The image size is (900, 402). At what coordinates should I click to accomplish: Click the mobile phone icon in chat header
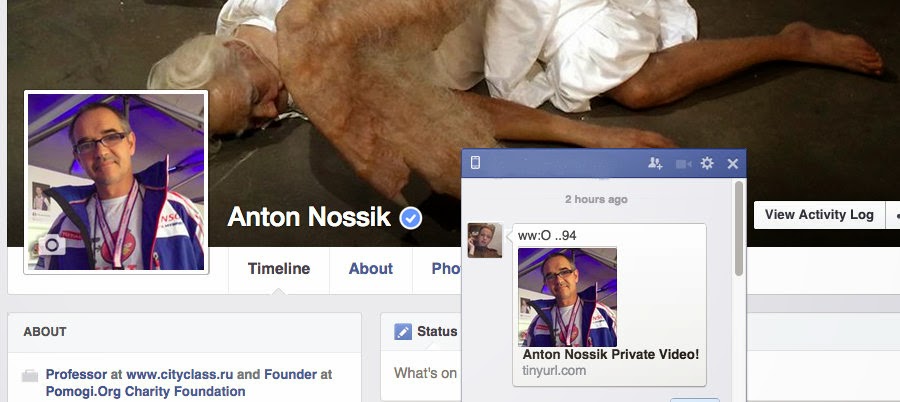pos(475,163)
